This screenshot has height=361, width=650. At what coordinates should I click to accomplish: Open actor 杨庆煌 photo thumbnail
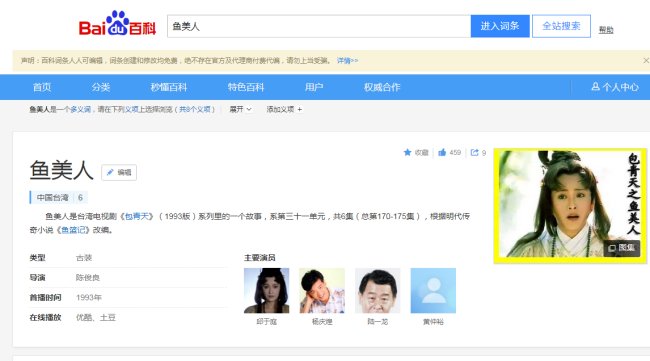pos(322,291)
